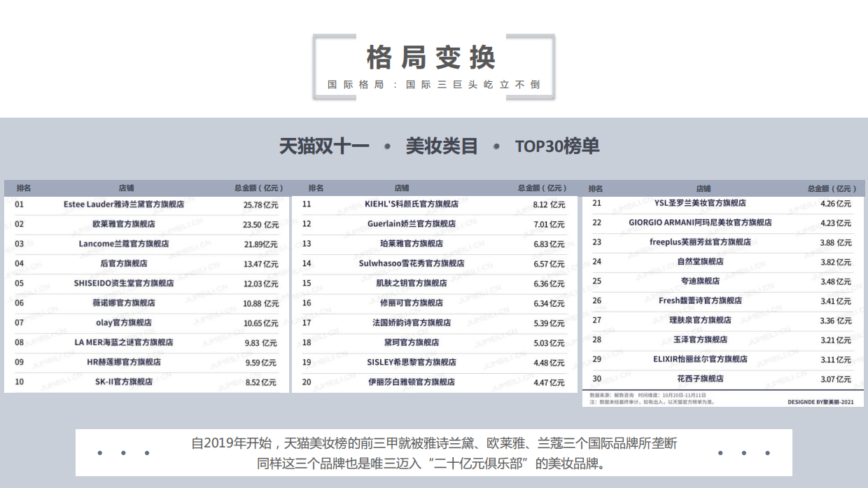Click amount 4.26 亿元
868x488 pixels.
(836, 204)
